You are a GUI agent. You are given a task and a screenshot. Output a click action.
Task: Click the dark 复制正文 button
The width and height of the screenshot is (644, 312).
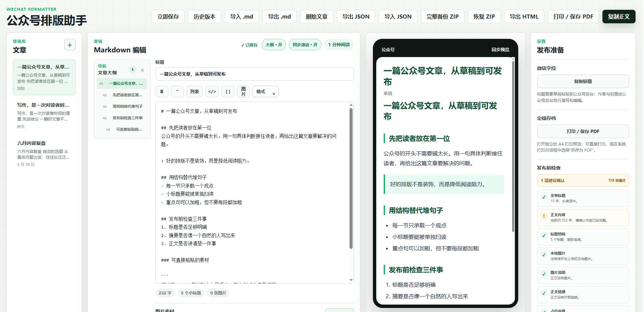pos(619,17)
